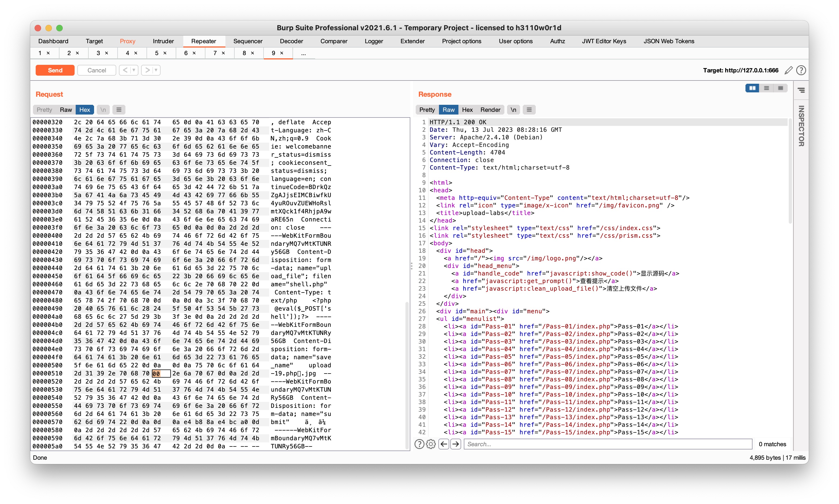Click the edit target pencil icon
The image size is (839, 504).
coord(788,70)
